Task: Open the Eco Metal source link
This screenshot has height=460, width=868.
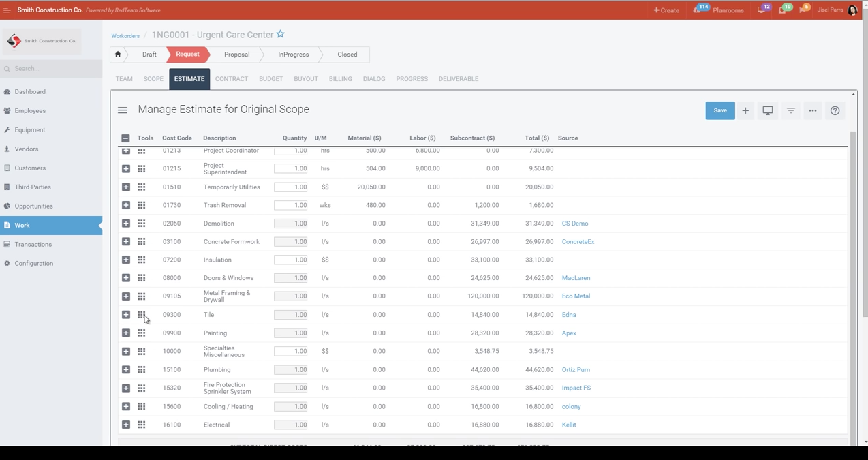Action: pyautogui.click(x=576, y=296)
